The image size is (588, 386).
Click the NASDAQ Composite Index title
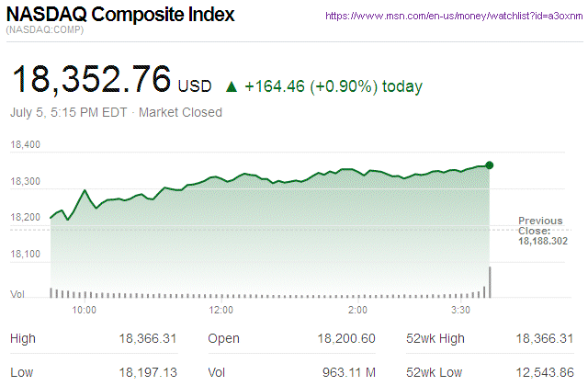point(120,16)
